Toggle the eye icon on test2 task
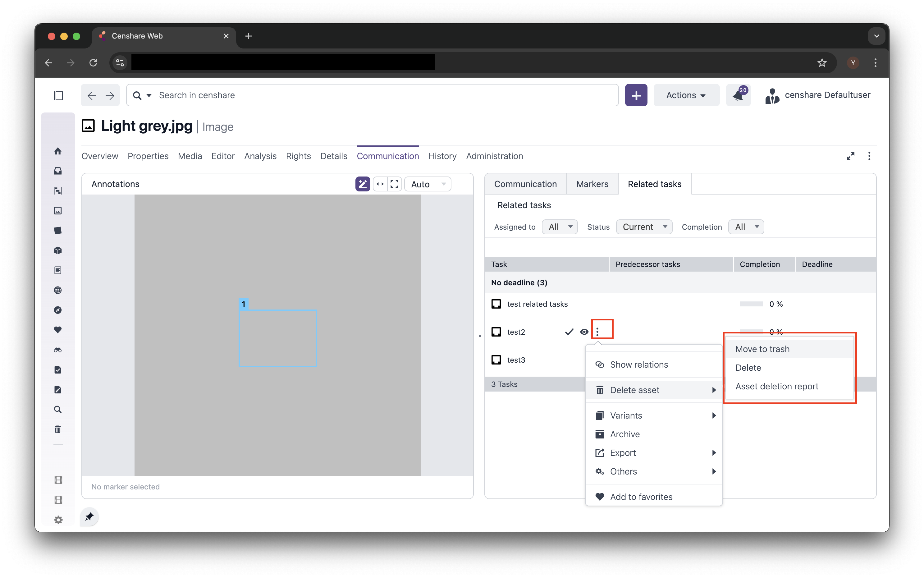 click(x=584, y=332)
